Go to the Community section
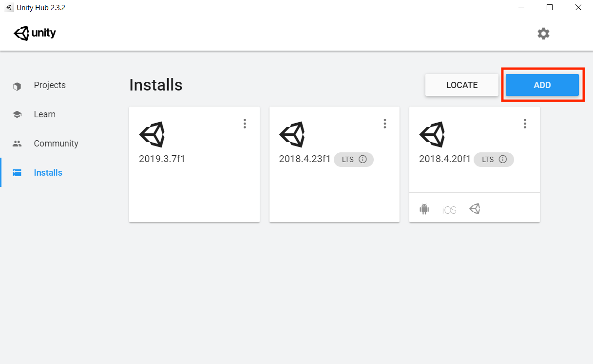Viewport: 593px width, 364px height. [56, 144]
